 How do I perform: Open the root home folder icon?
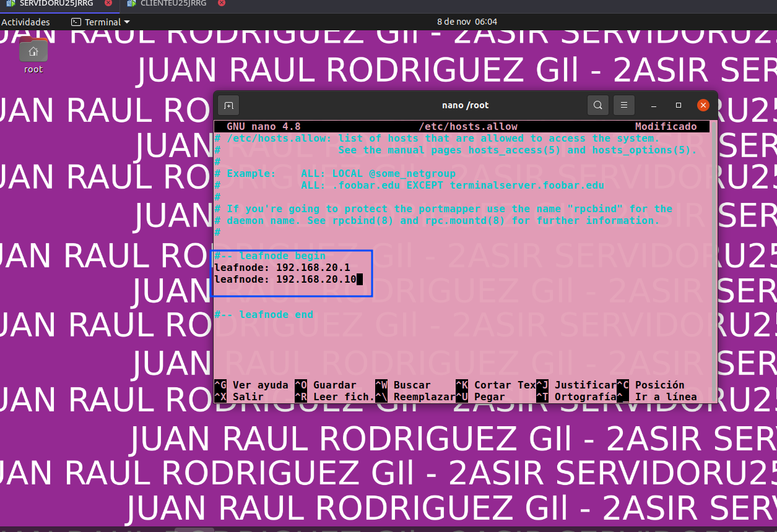(33, 56)
